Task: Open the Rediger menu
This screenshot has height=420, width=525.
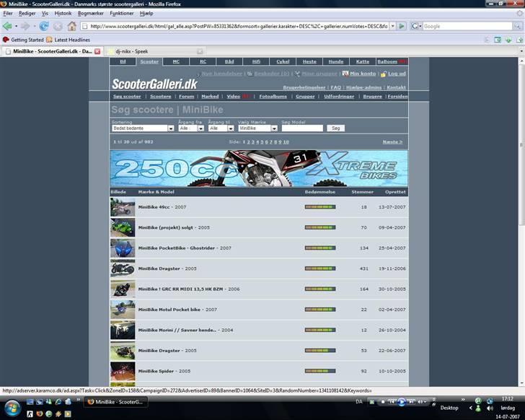Action: coord(27,14)
